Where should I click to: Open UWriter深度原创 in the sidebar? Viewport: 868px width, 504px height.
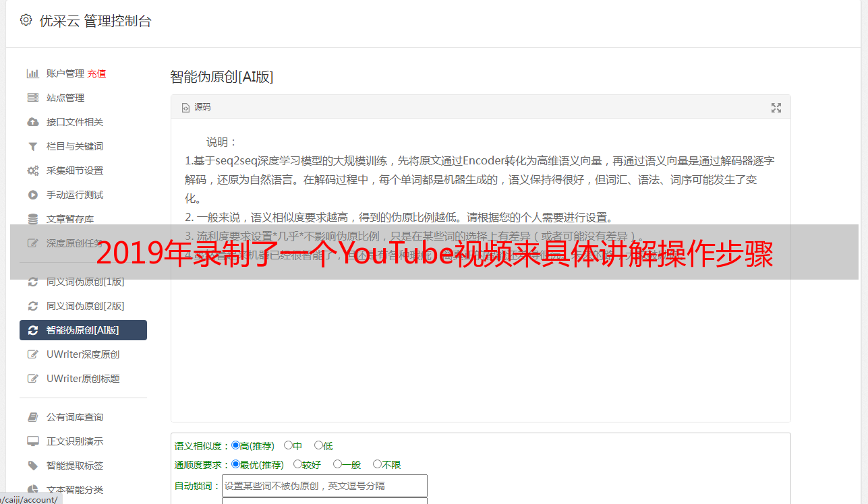[x=83, y=354]
